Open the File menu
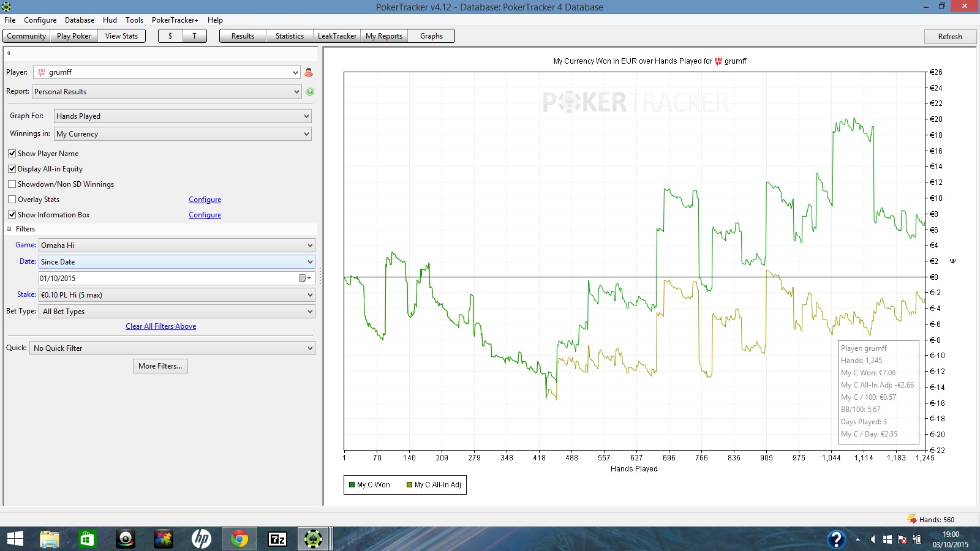This screenshot has width=980, height=551. point(10,20)
